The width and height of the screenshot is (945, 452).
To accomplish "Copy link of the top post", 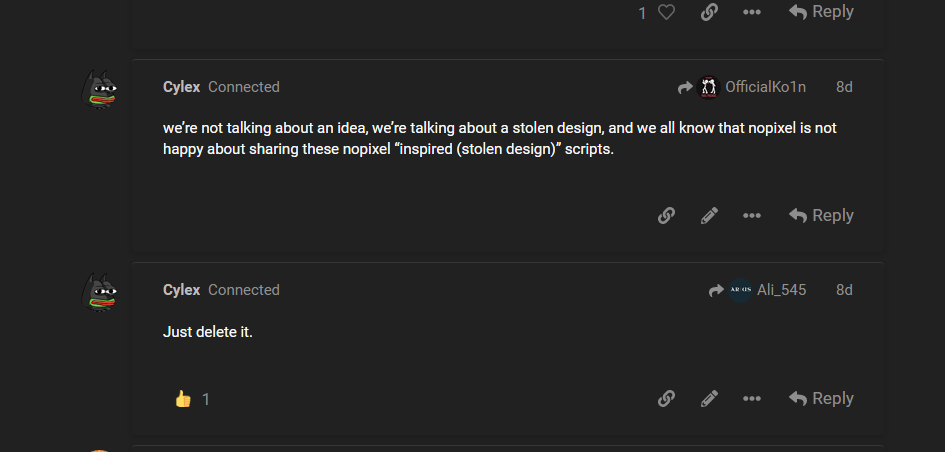I will (x=709, y=12).
